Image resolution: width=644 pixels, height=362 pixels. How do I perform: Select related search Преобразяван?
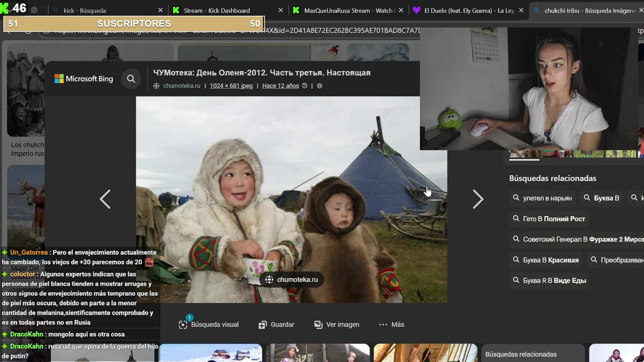point(616,260)
